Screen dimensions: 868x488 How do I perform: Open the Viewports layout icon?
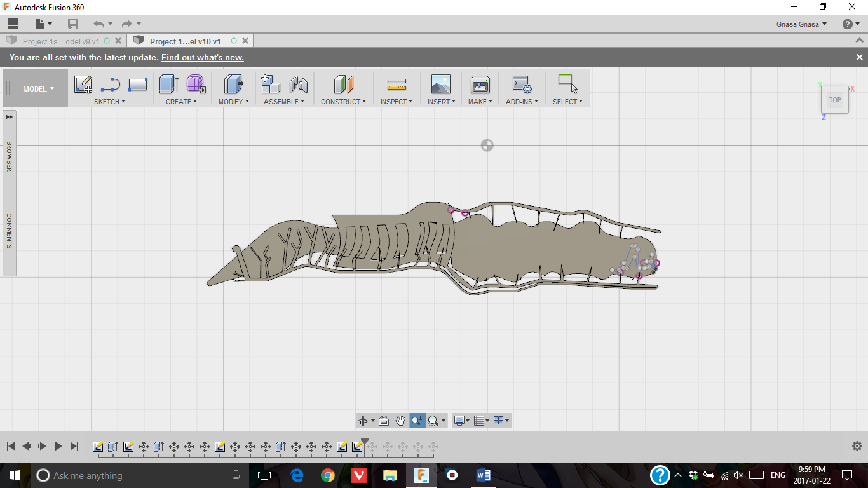[x=499, y=421]
